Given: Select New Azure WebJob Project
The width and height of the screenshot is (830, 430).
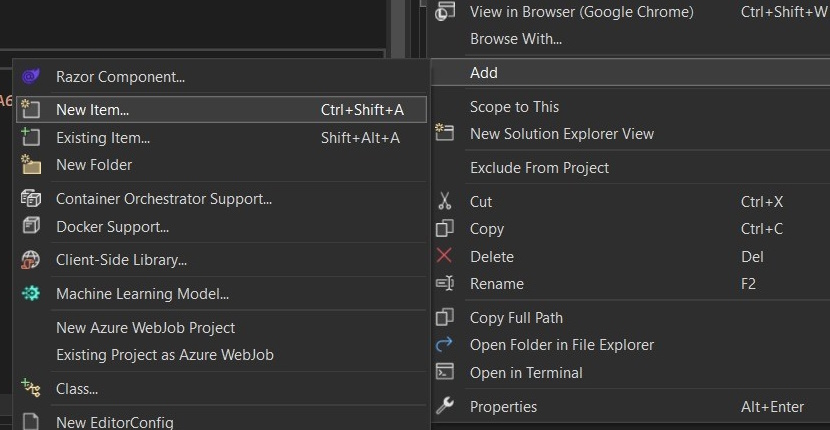Looking at the screenshot, I should click(145, 328).
